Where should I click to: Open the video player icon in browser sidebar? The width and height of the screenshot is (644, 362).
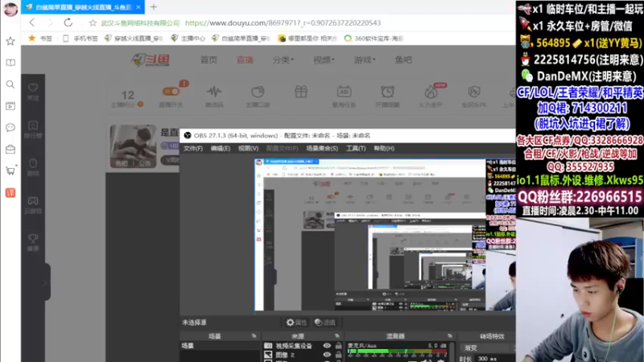tap(10, 106)
